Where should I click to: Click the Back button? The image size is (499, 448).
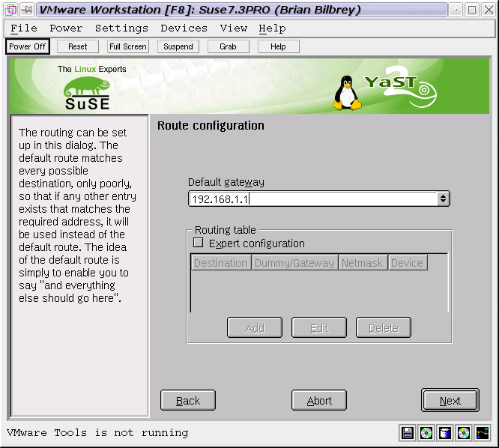coord(188,401)
